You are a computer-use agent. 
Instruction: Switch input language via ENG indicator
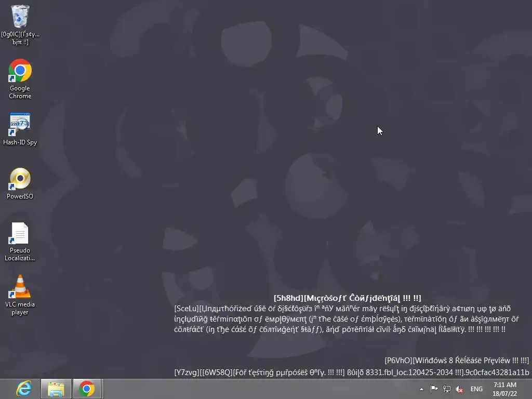[476, 389]
